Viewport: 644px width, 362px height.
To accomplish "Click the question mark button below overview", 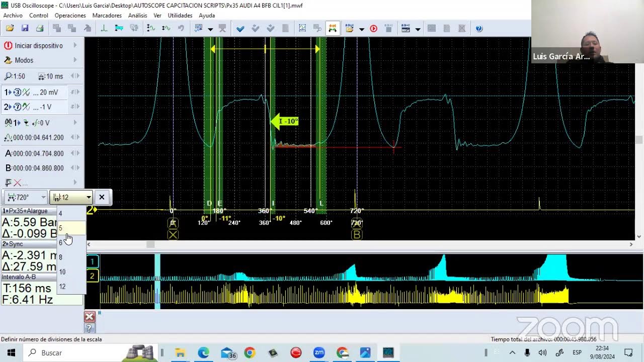I will (90, 328).
